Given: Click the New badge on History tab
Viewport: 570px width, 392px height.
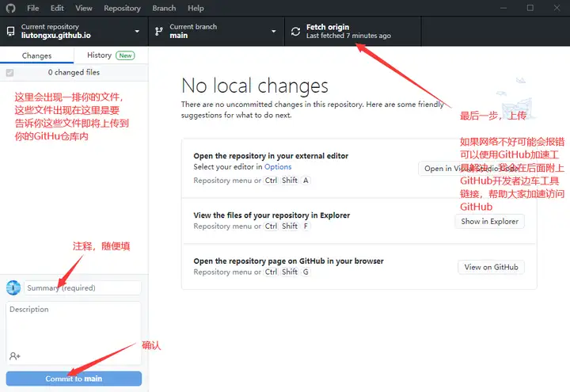Looking at the screenshot, I should click(x=125, y=55).
